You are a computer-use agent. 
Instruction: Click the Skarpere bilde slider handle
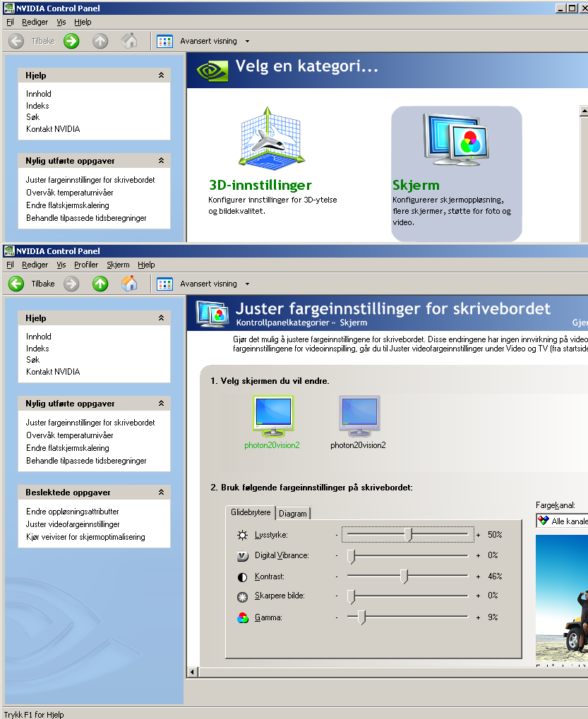pyautogui.click(x=351, y=596)
